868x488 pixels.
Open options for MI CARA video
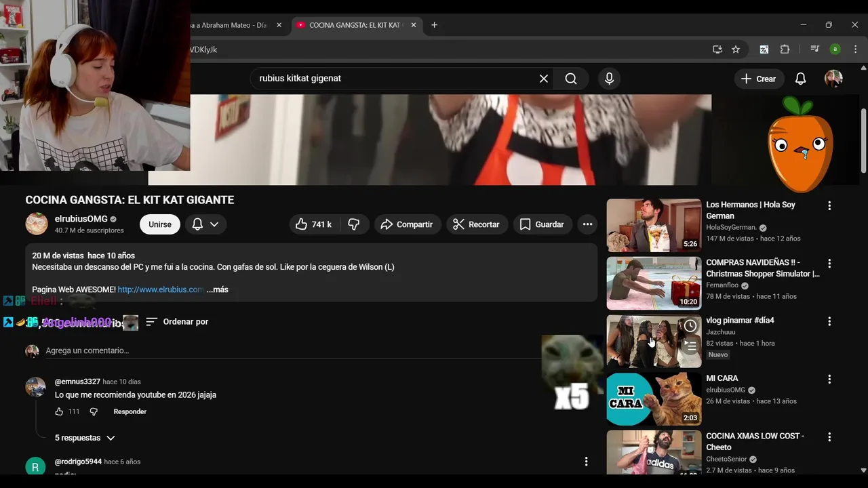[x=829, y=379]
